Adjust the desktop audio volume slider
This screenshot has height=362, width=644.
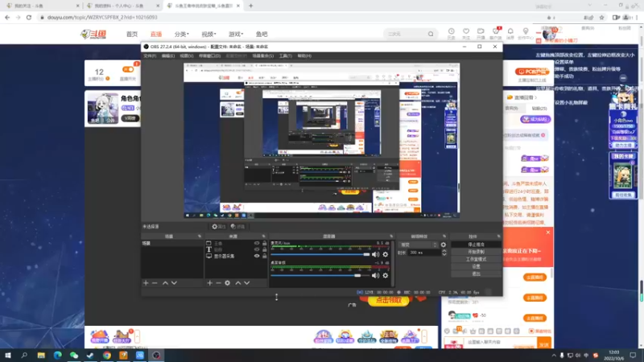[320, 275]
